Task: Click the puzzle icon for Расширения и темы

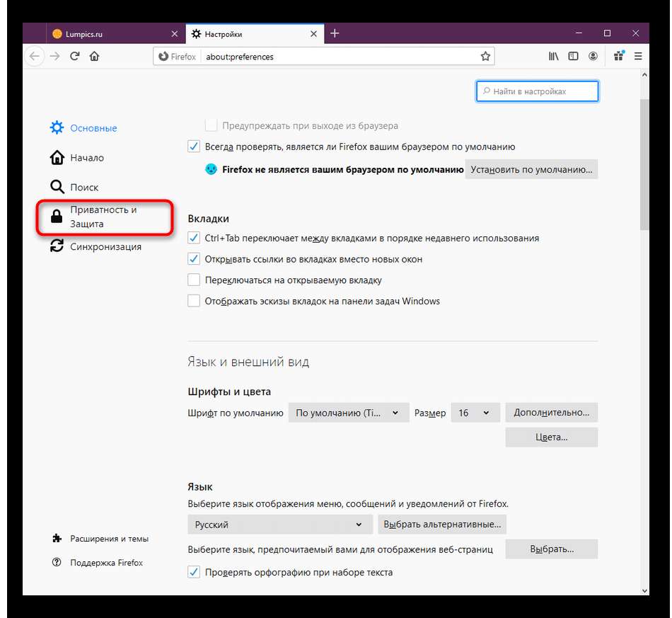Action: 57,538
